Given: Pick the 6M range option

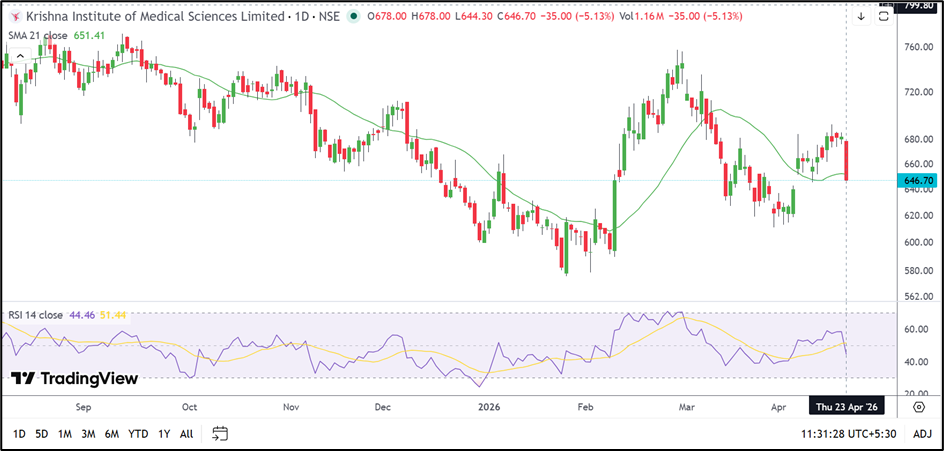Looking at the screenshot, I should point(112,434).
